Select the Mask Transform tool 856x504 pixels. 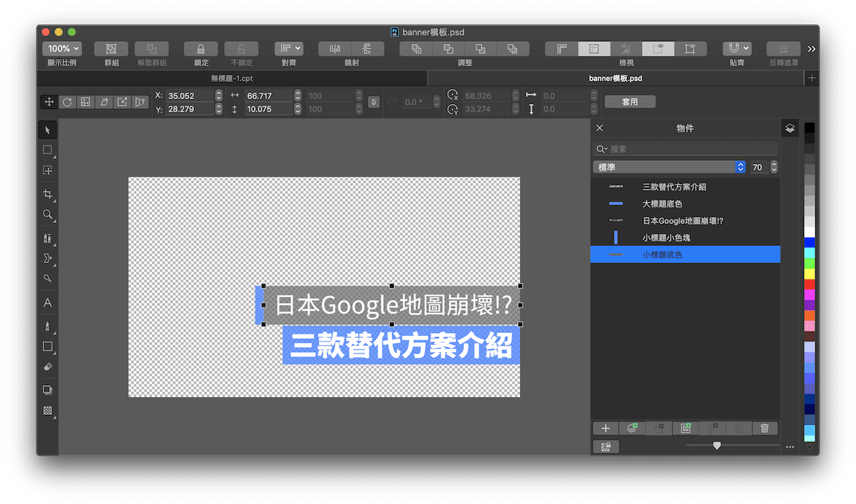[48, 170]
